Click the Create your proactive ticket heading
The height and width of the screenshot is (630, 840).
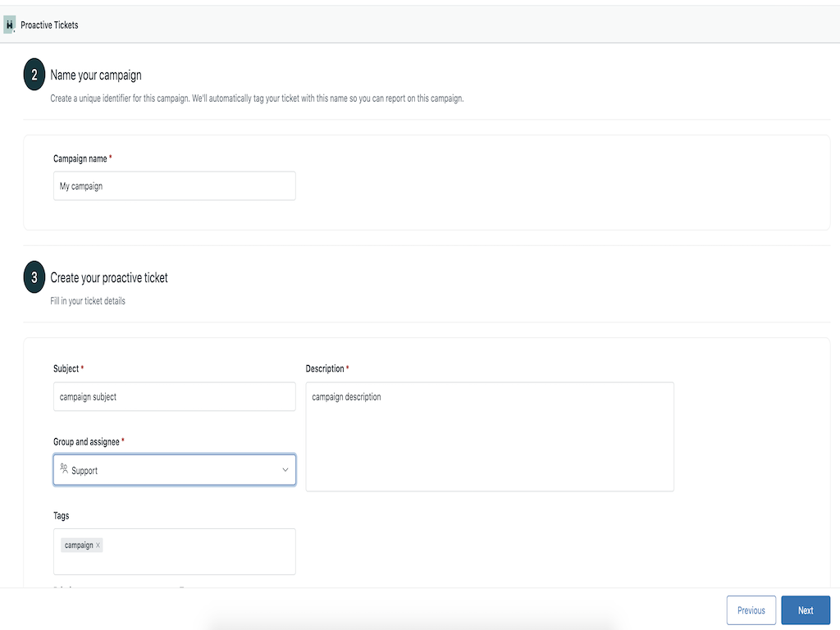pos(109,278)
